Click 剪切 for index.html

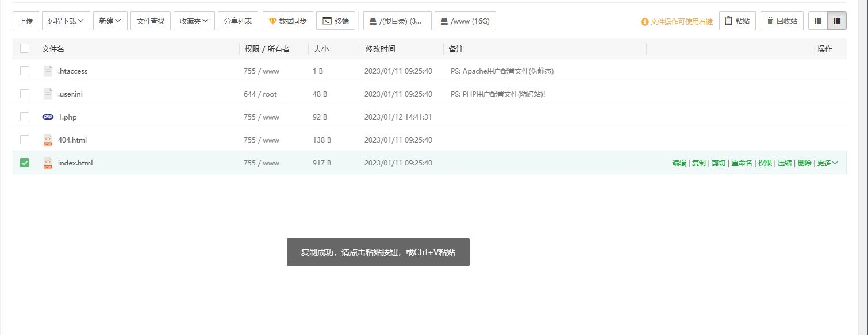[719, 163]
